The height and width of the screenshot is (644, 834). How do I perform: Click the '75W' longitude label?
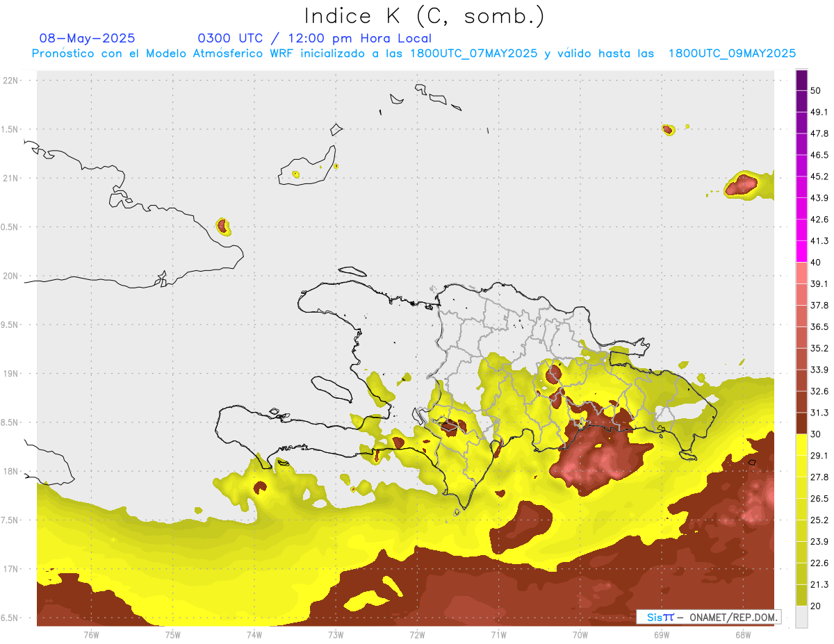pos(173,635)
